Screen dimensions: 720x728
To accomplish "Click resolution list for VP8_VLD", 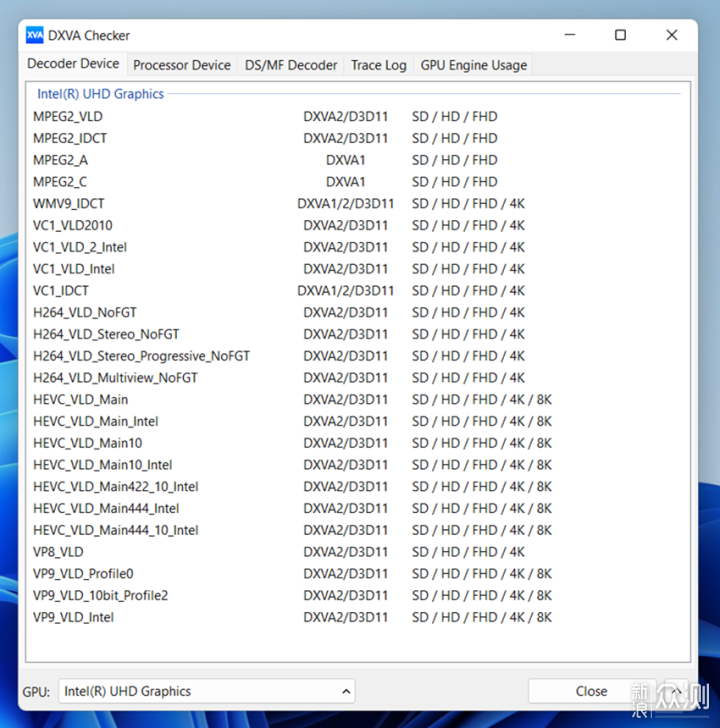I will (x=468, y=552).
